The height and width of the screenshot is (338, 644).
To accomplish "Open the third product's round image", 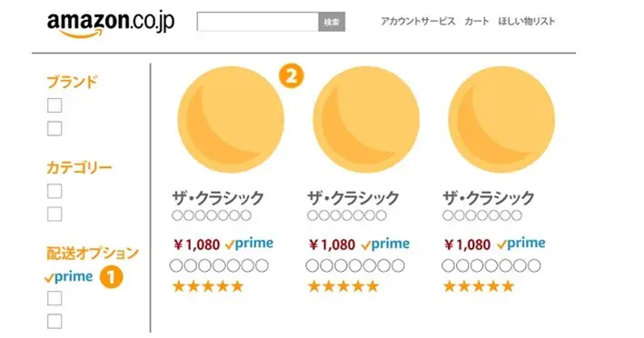I will click(x=501, y=120).
